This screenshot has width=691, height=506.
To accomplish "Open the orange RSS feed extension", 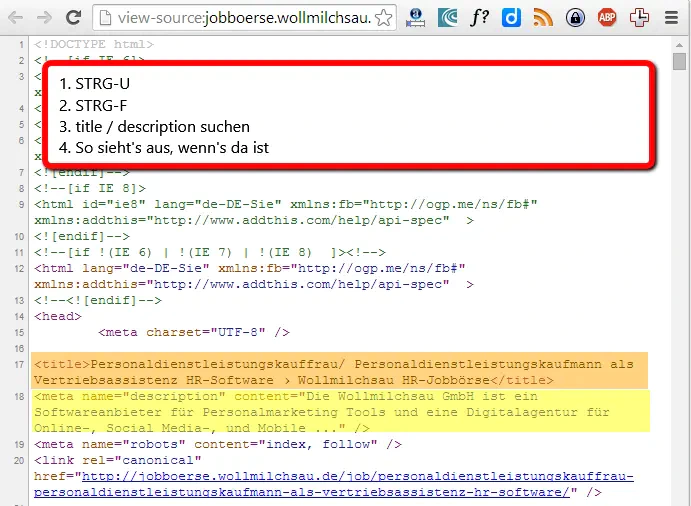I will tap(543, 18).
